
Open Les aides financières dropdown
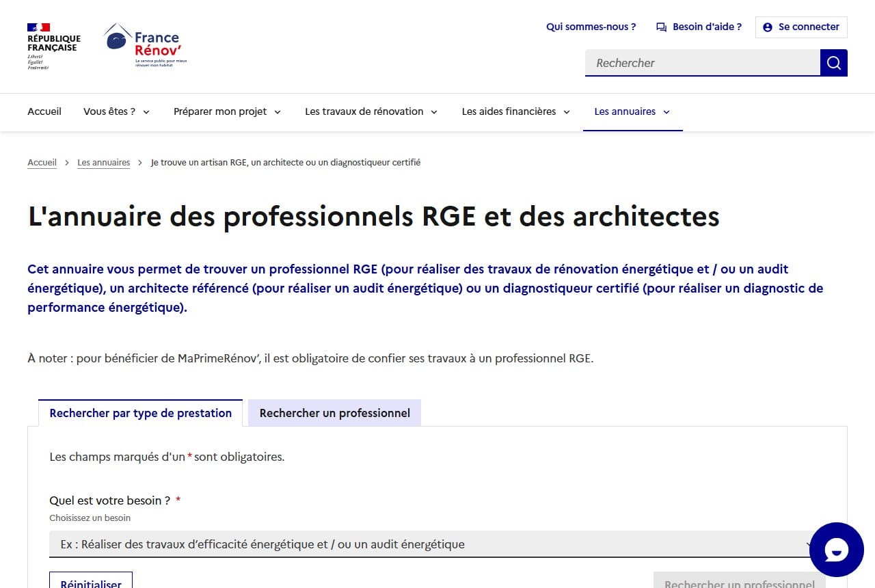(516, 111)
